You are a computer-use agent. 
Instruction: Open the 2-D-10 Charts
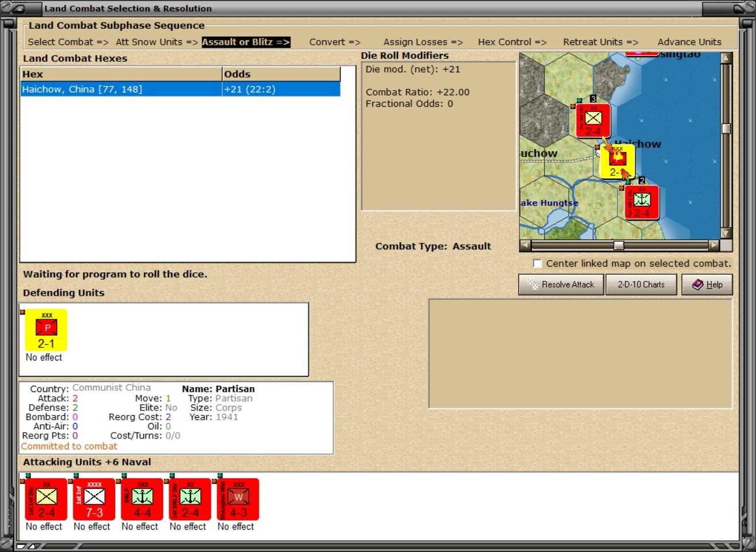[641, 284]
